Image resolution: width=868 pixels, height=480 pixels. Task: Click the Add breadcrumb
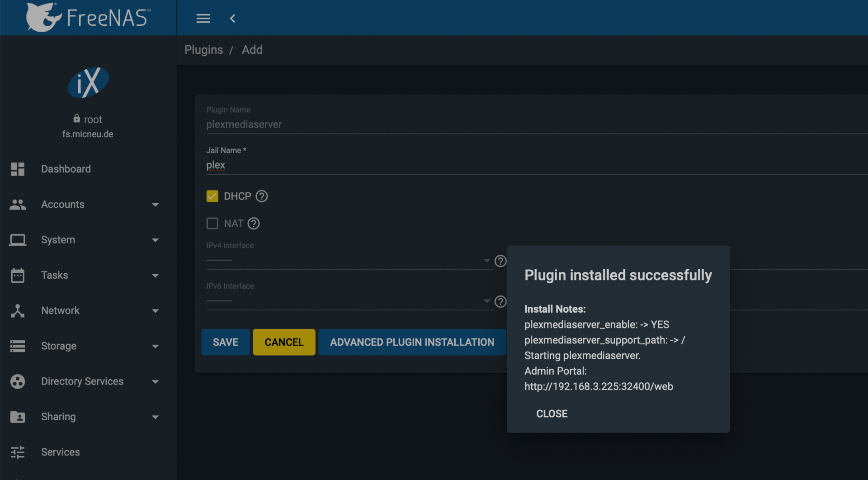(252, 50)
